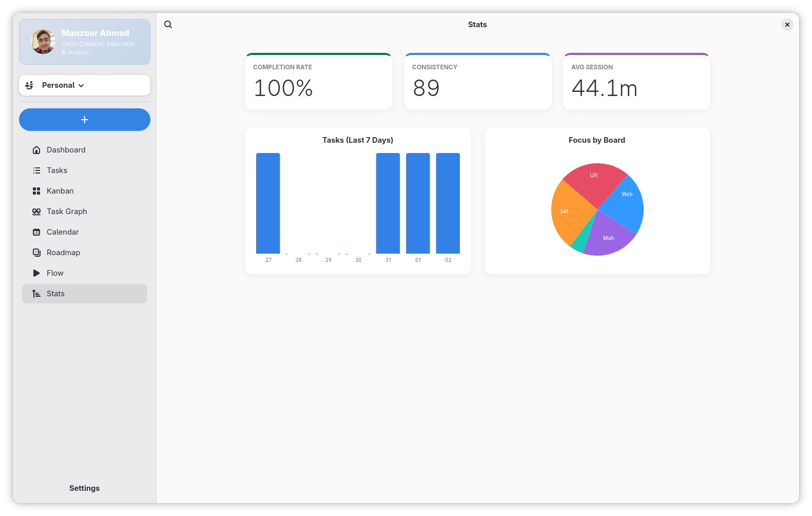Viewport: 812px width, 516px height.
Task: Open the Calendar view
Action: click(85, 232)
